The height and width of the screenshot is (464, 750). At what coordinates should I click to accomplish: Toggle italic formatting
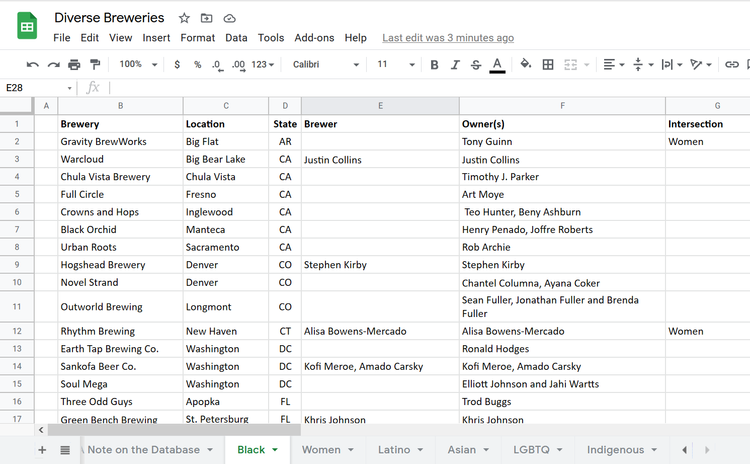455,65
